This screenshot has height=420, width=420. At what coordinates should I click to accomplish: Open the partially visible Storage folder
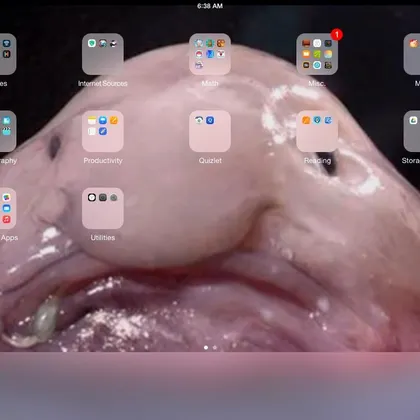click(412, 131)
